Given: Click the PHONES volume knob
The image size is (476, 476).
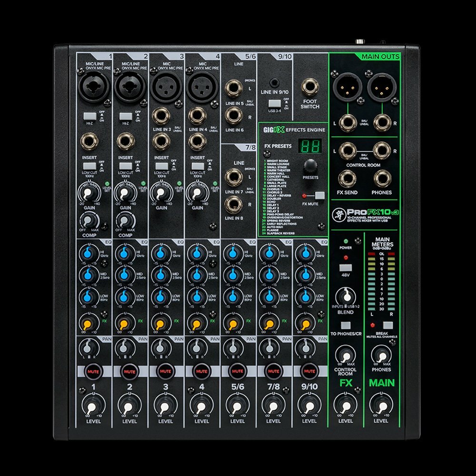Looking at the screenshot, I should pos(381,355).
